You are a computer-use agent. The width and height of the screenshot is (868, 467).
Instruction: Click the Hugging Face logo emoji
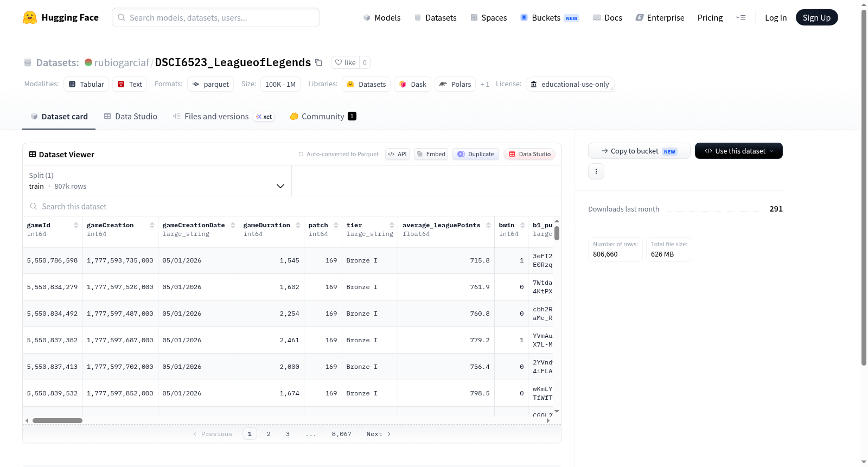[30, 17]
